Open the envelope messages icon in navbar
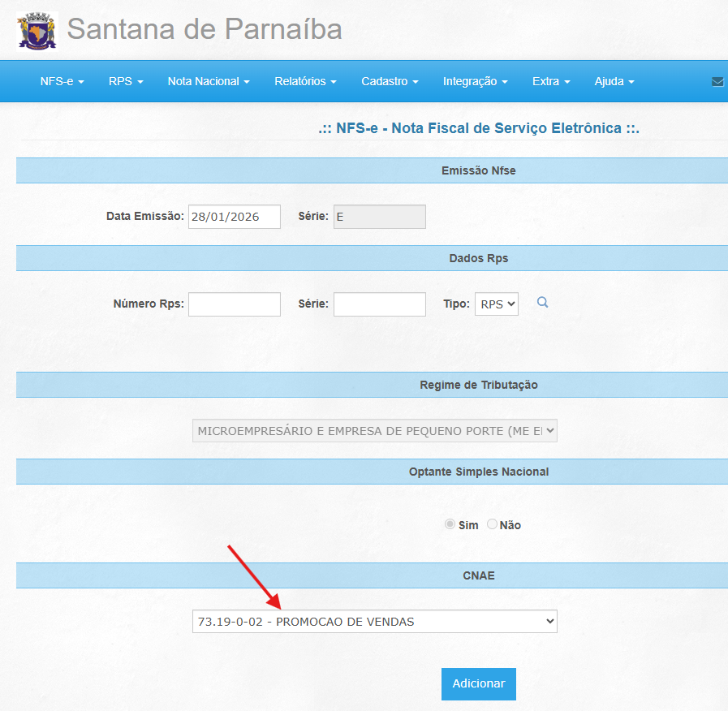This screenshot has height=711, width=728. click(717, 82)
